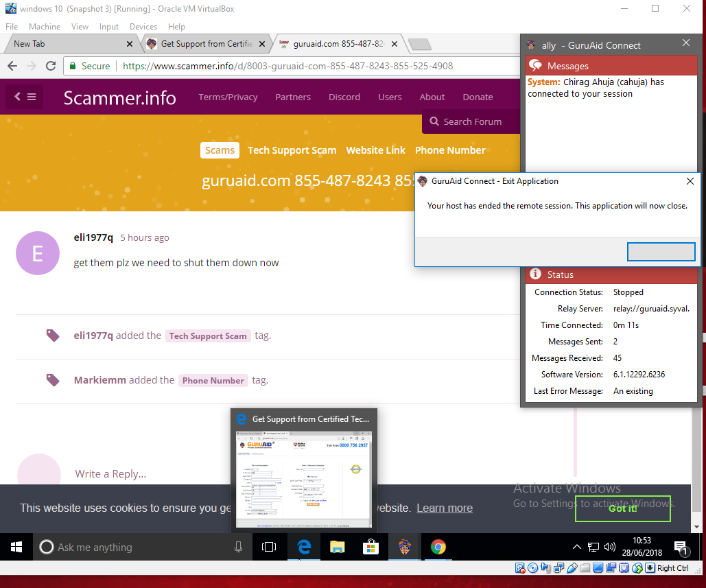Screen dimensions: 706x588
Task: Open the volume control tray icon
Action: pyautogui.click(x=610, y=547)
